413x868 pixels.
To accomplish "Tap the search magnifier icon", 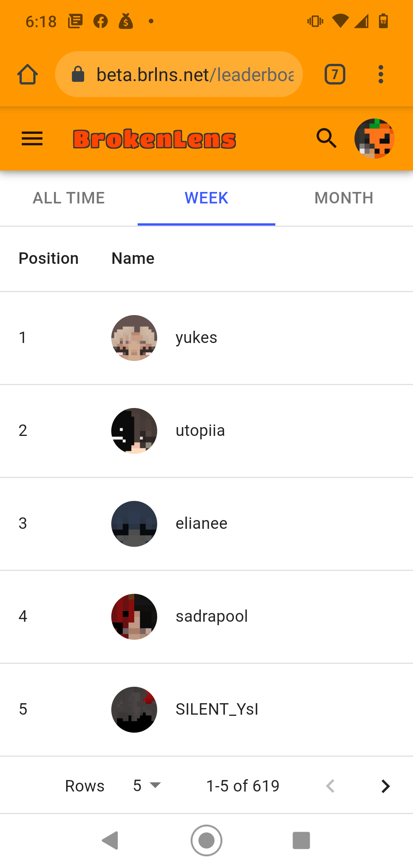I will point(327,138).
